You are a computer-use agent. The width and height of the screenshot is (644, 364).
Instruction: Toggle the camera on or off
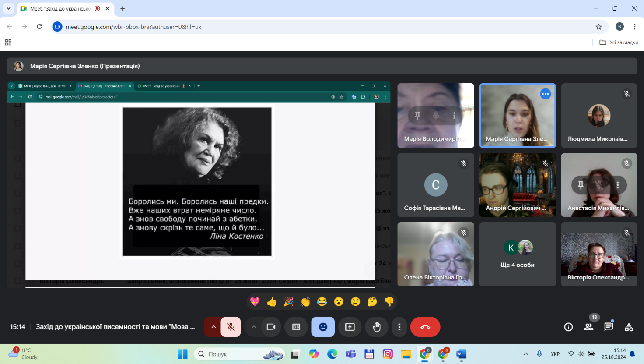271,327
